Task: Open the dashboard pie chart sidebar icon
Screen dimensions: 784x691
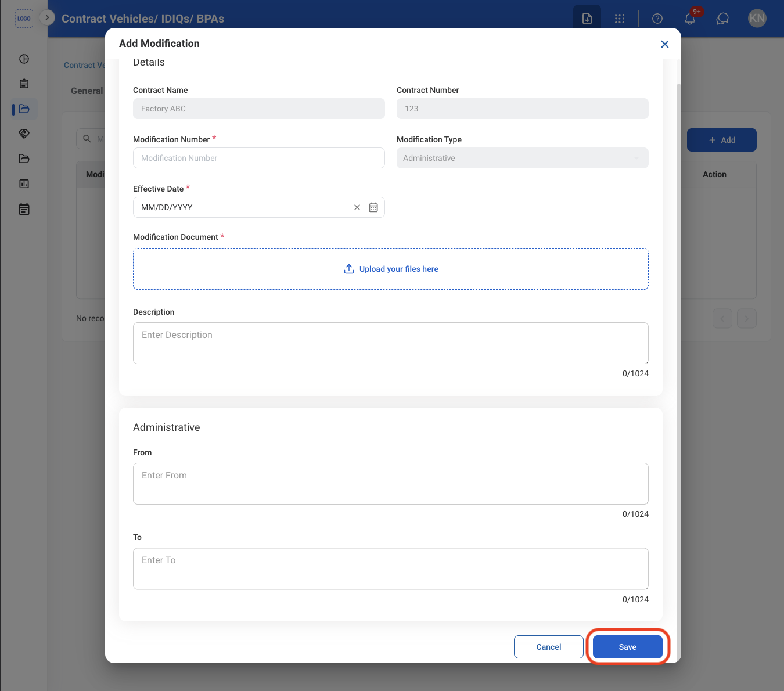Action: point(24,59)
